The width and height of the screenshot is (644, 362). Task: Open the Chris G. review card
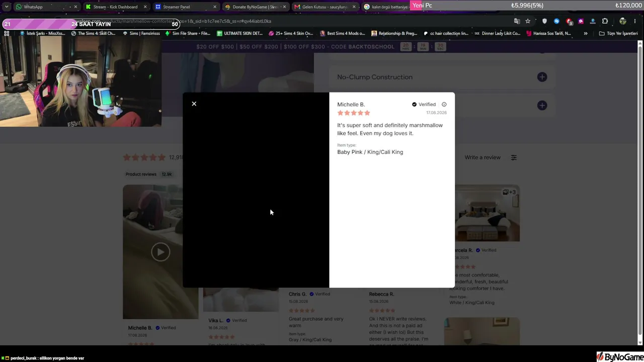[317, 317]
